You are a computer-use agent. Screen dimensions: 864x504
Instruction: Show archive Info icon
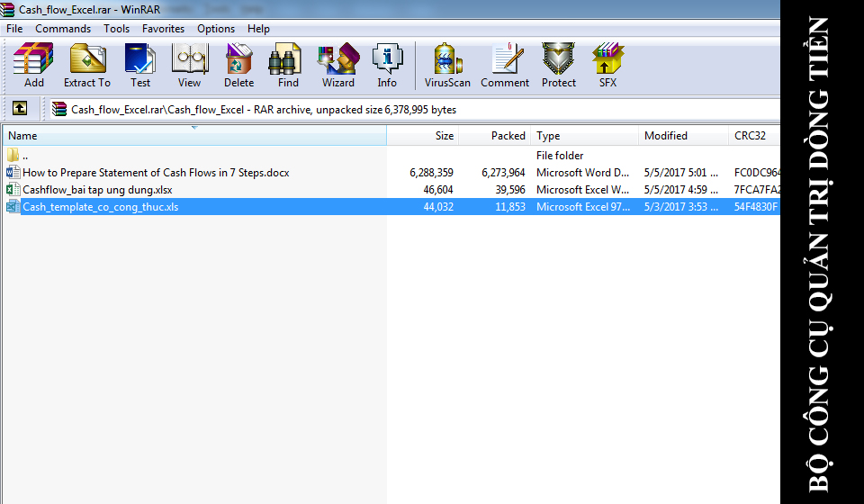(x=387, y=58)
